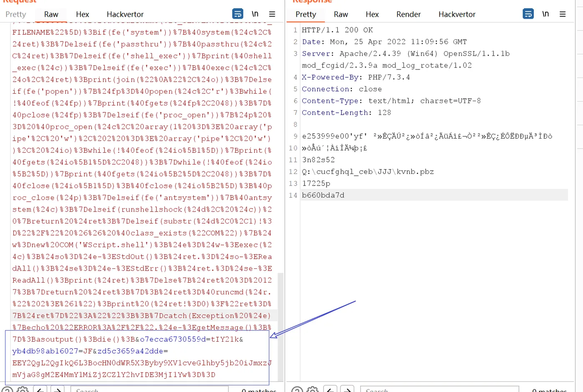Go to next match in Request search
This screenshot has width=583, height=392.
57,390
